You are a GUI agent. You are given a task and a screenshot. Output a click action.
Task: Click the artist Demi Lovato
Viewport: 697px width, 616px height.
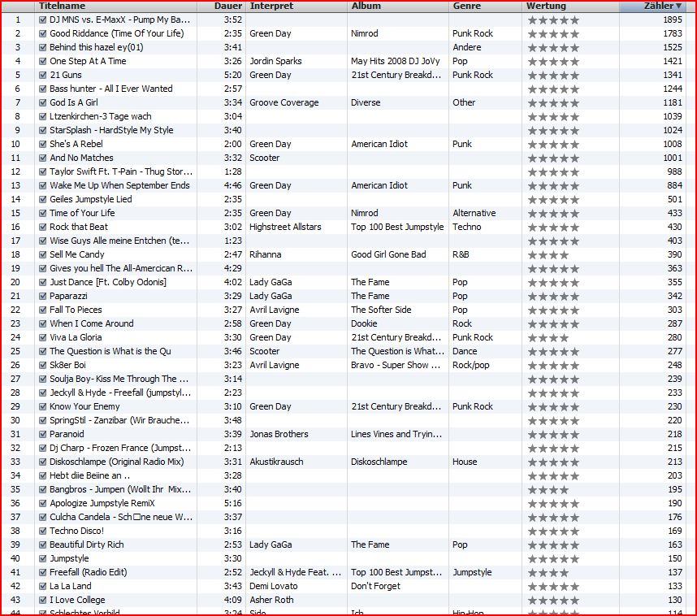pyautogui.click(x=274, y=586)
